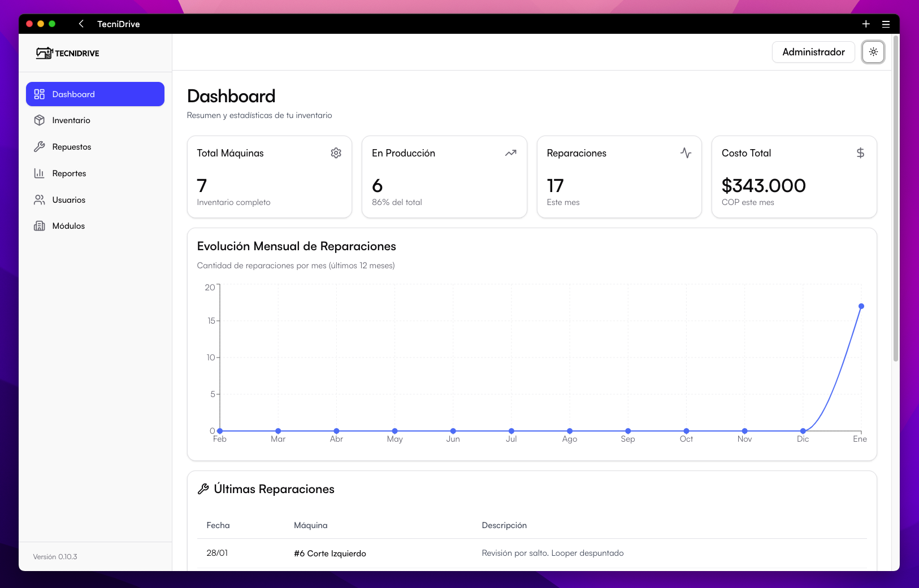This screenshot has height=588, width=919.
Task: Click the plus icon in title bar
Action: (x=865, y=24)
